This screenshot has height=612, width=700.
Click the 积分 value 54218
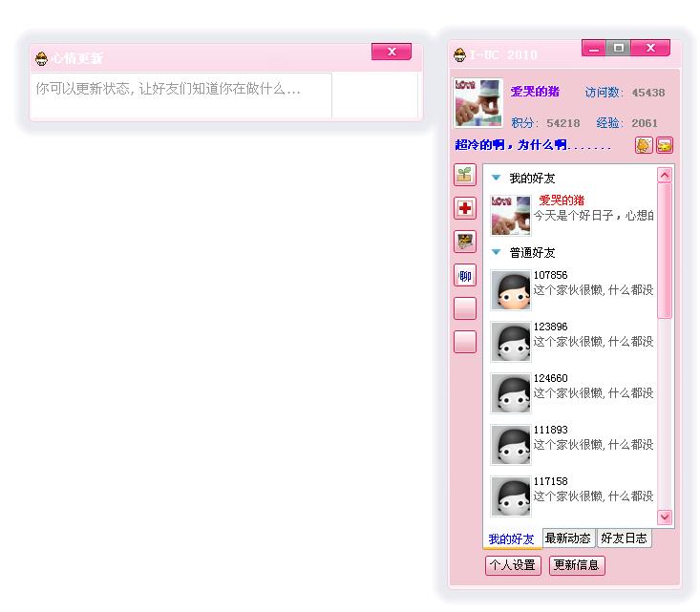(x=562, y=123)
